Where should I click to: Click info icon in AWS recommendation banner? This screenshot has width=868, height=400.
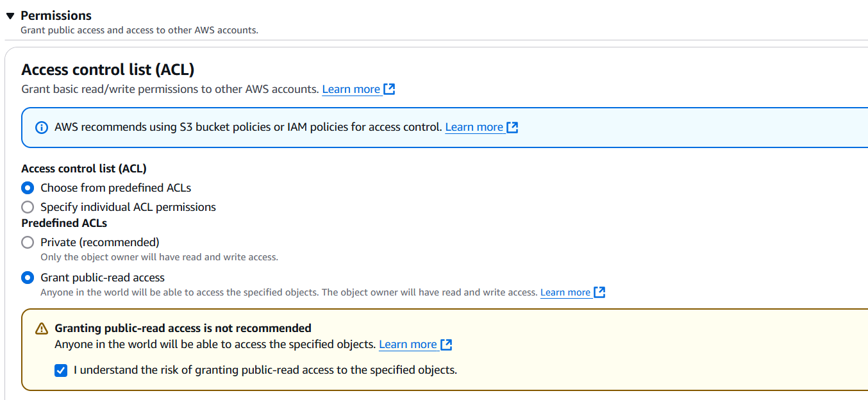[x=42, y=128]
